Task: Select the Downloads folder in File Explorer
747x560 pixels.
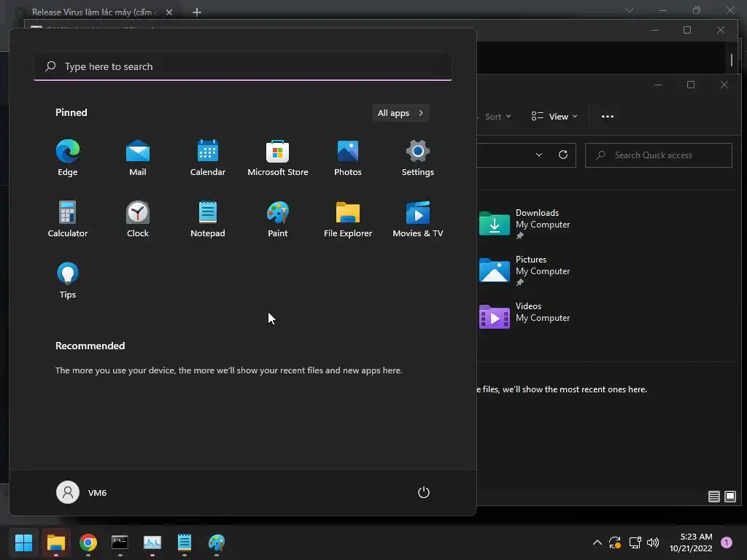Action: click(x=524, y=224)
